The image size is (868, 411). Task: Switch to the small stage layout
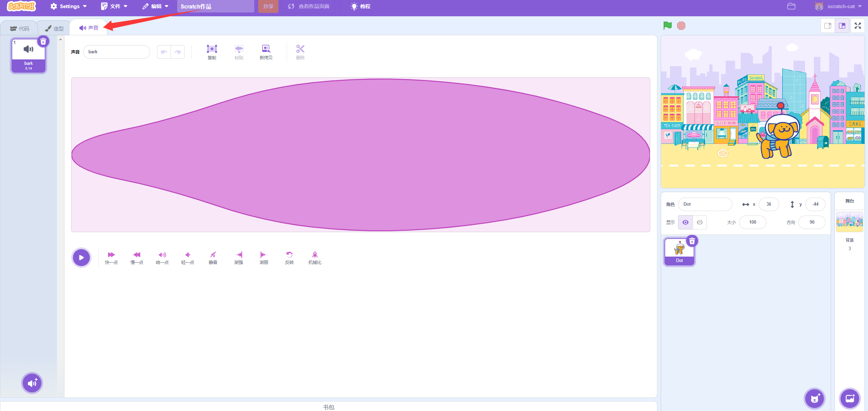tap(828, 26)
